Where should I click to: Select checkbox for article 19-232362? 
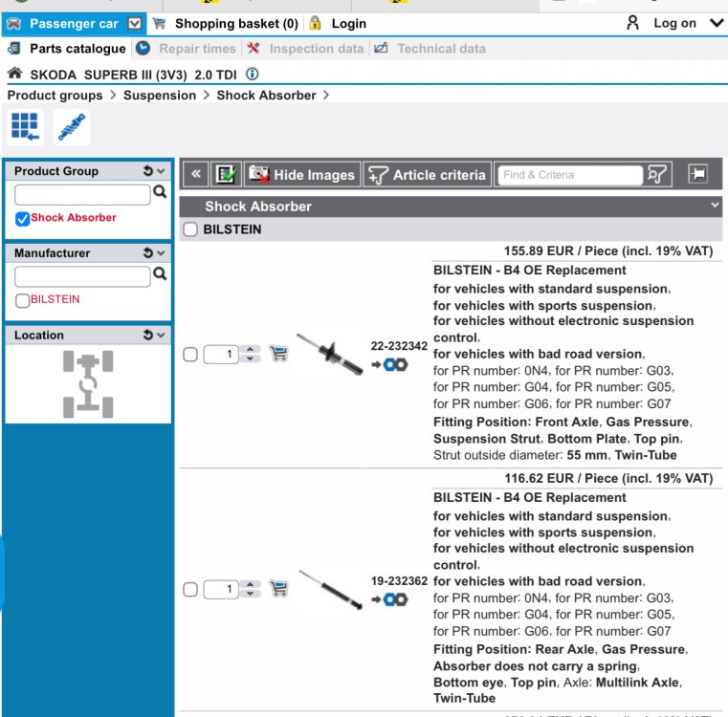[x=190, y=590]
